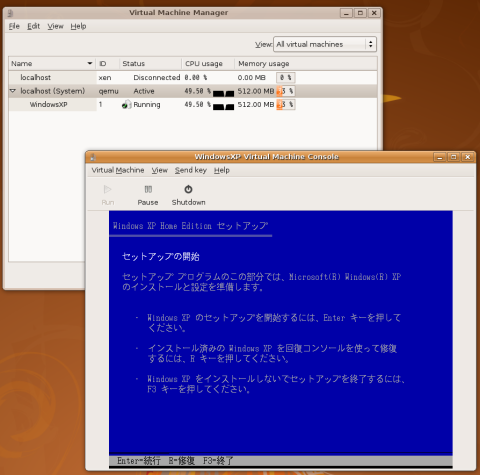Click the qemu ID cell

[x=108, y=91]
